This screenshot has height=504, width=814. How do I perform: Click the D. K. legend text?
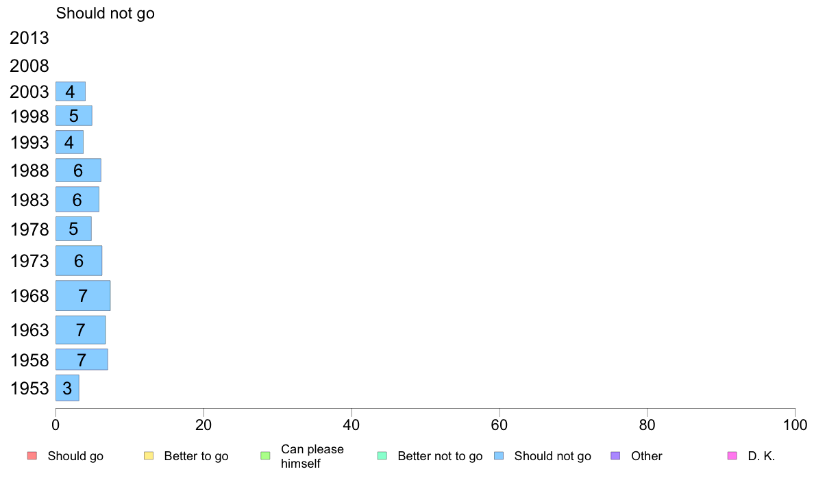pyautogui.click(x=761, y=456)
